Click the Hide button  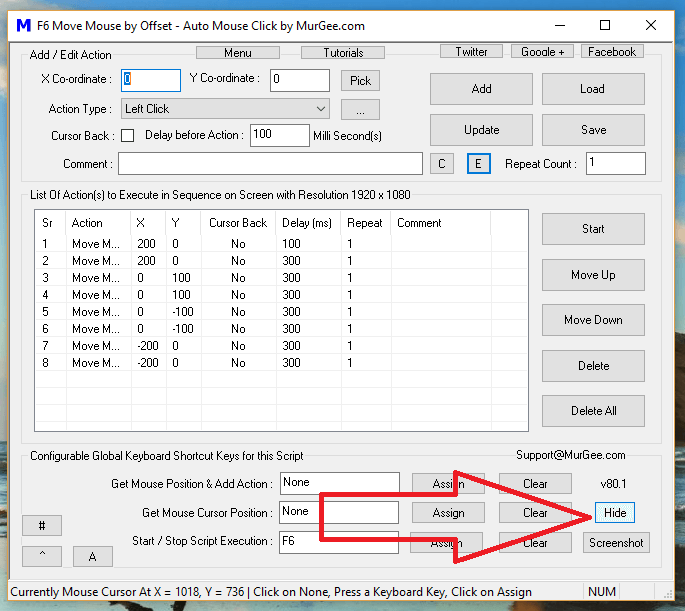(x=615, y=513)
